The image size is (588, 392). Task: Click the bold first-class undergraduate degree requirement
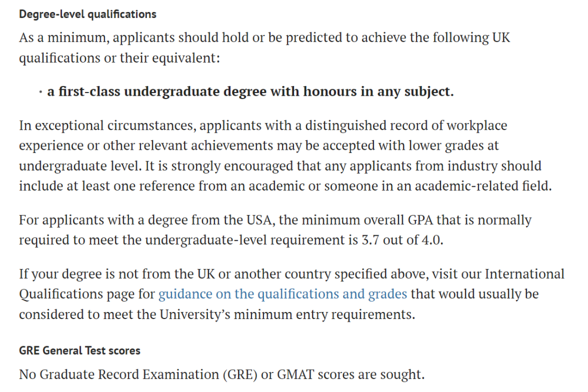250,91
